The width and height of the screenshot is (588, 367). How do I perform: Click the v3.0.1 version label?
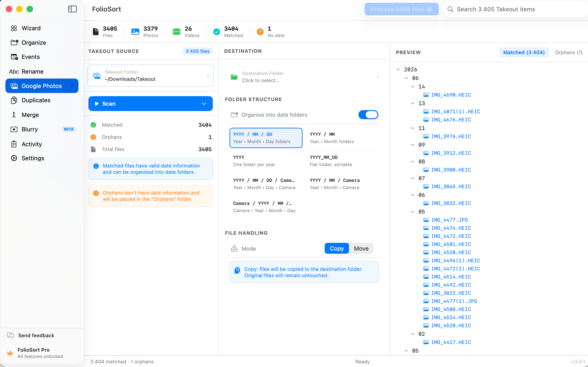(x=578, y=362)
